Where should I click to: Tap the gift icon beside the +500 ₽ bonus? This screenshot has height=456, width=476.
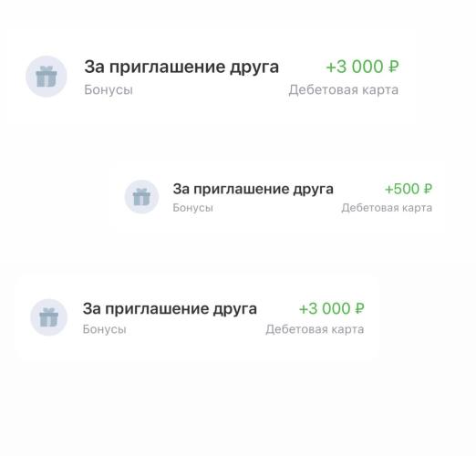tap(141, 197)
